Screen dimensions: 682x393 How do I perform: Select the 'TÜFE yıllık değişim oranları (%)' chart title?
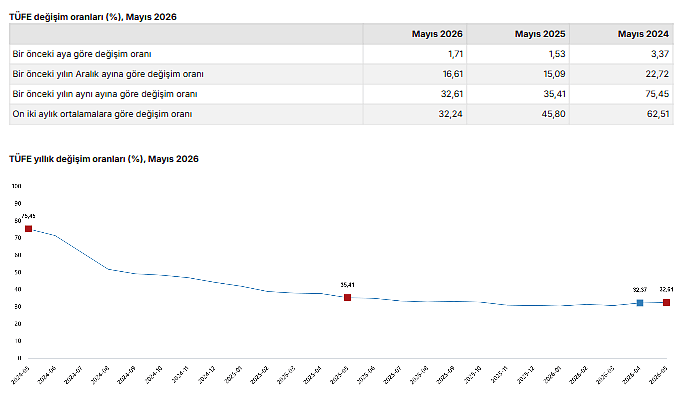[104, 159]
